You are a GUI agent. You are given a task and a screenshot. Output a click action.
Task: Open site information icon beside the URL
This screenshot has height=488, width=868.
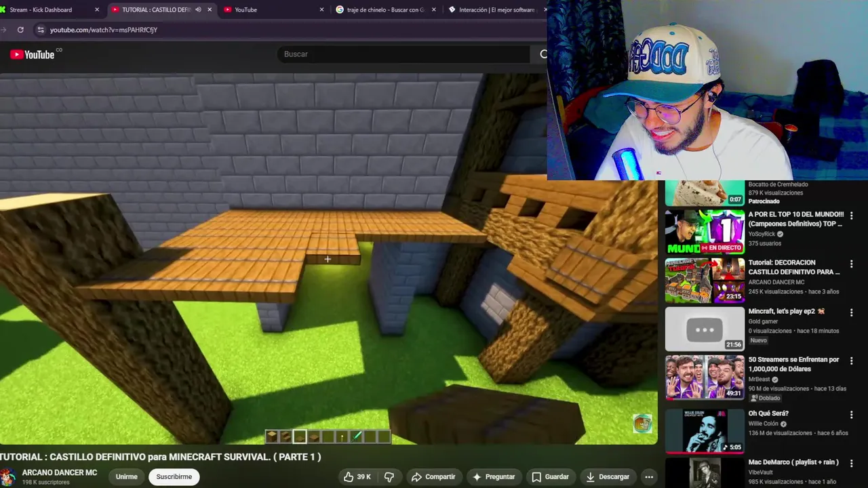[40, 30]
